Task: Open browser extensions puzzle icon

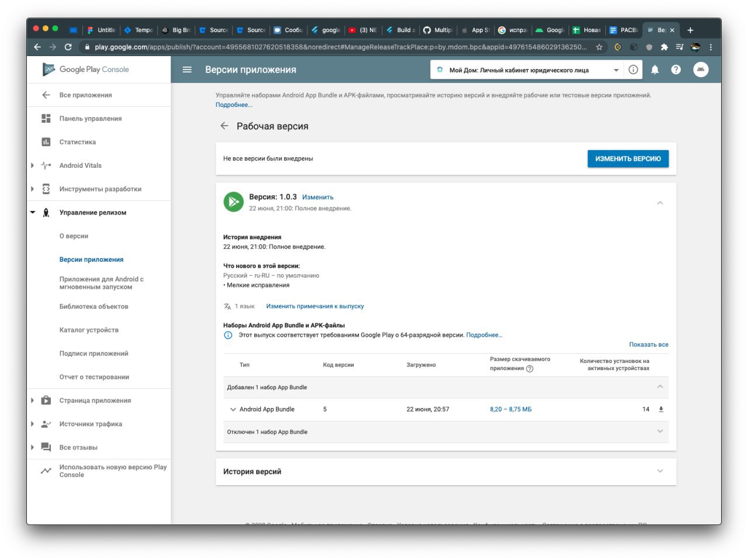Action: point(664,47)
